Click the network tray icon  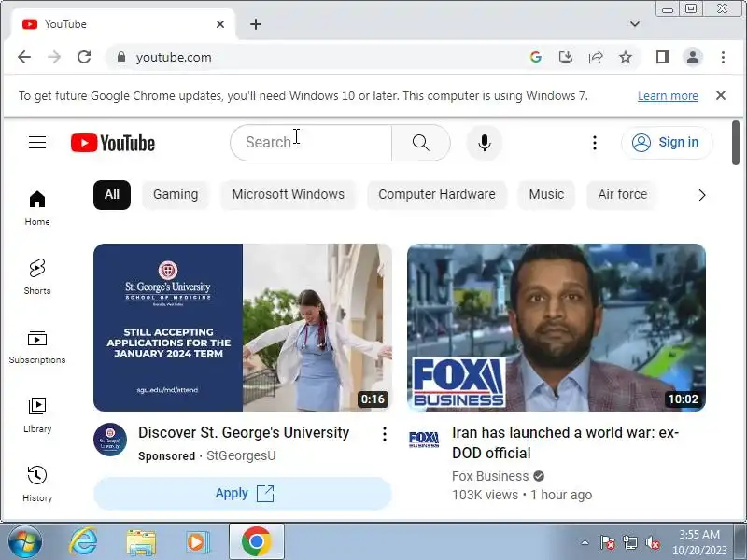click(629, 542)
